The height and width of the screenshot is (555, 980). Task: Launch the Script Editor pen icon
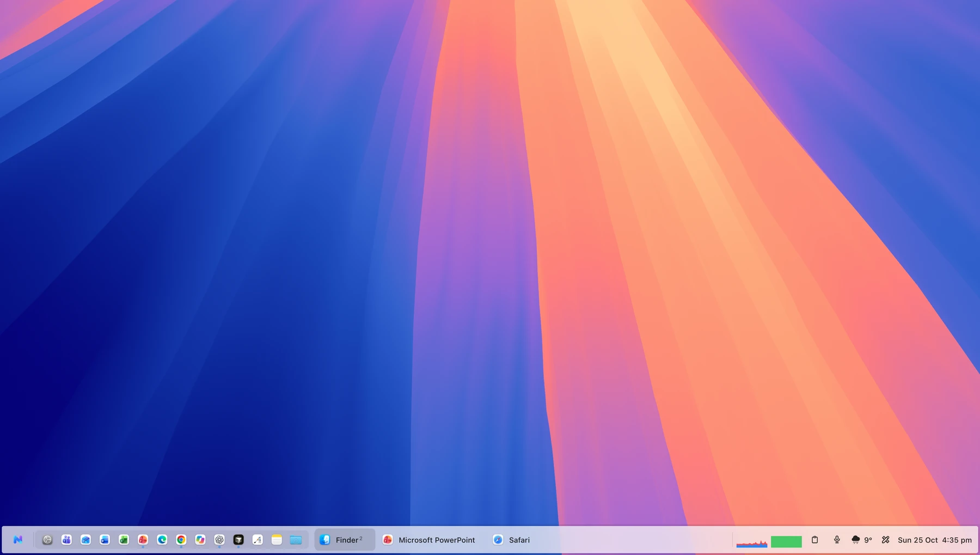pyautogui.click(x=258, y=540)
